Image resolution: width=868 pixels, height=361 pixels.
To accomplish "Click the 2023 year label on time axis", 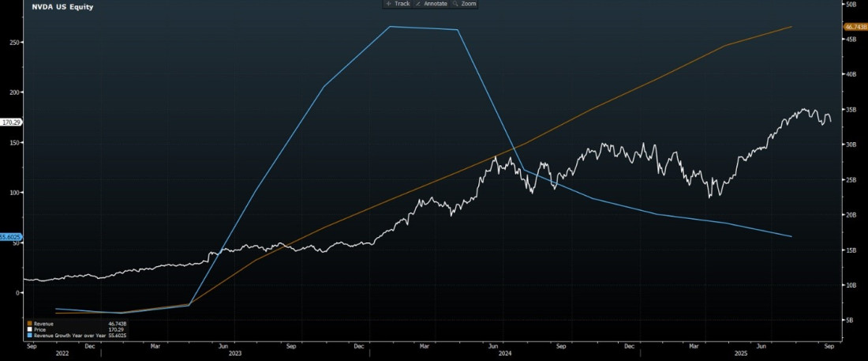I will click(234, 355).
